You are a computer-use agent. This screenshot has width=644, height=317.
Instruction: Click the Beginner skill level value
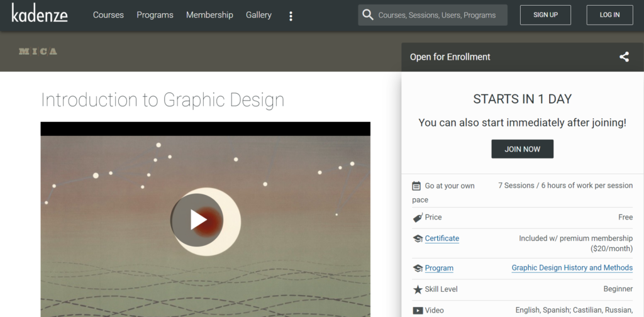tap(618, 289)
